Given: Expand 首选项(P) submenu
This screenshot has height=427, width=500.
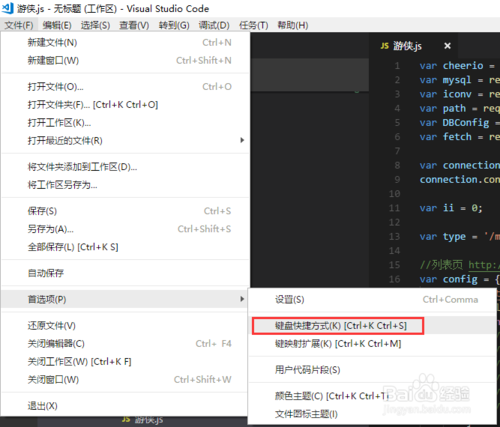Looking at the screenshot, I should [x=125, y=299].
